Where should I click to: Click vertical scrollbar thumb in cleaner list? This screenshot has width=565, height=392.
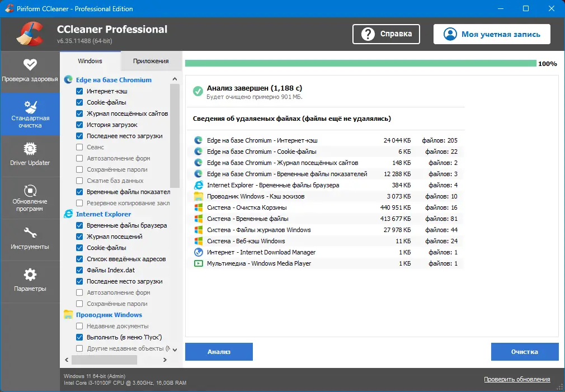(175, 136)
